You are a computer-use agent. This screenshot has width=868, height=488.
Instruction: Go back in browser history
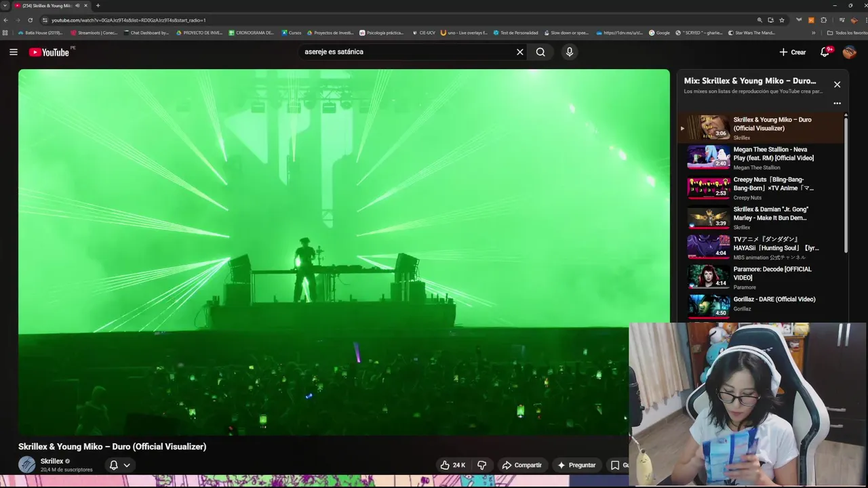point(6,20)
